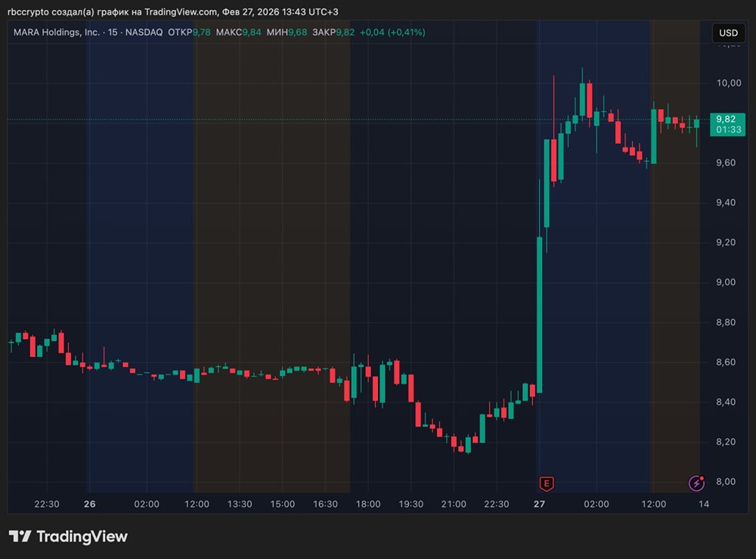This screenshot has height=559, width=756.
Task: Click the 18:00 time axis label
Action: click(368, 504)
